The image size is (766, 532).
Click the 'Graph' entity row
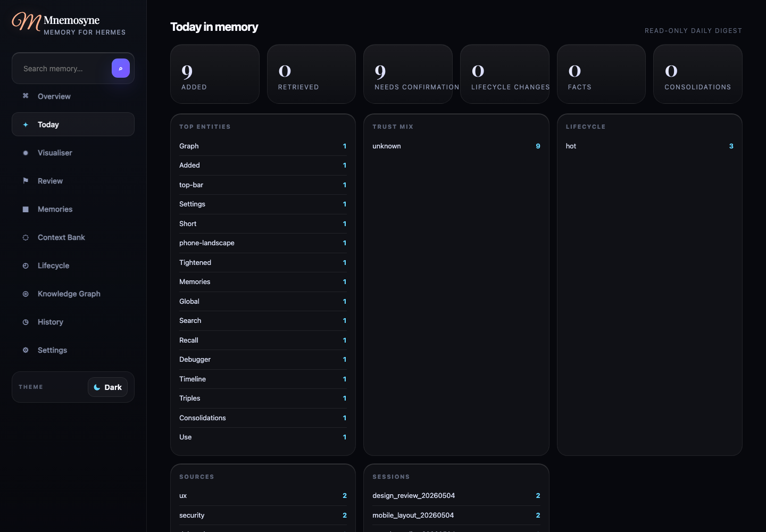coord(263,146)
